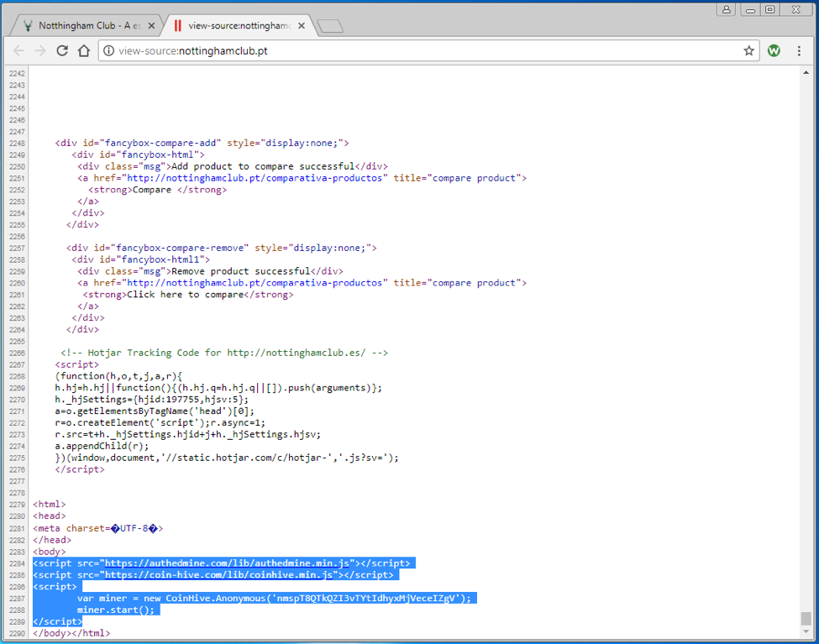Click the '_hjSettings={hjid:197755' line
The image size is (819, 644).
click(151, 400)
